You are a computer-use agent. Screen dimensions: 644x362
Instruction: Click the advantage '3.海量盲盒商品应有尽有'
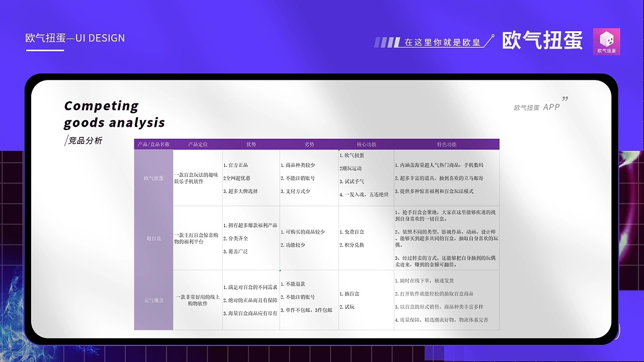(251, 313)
